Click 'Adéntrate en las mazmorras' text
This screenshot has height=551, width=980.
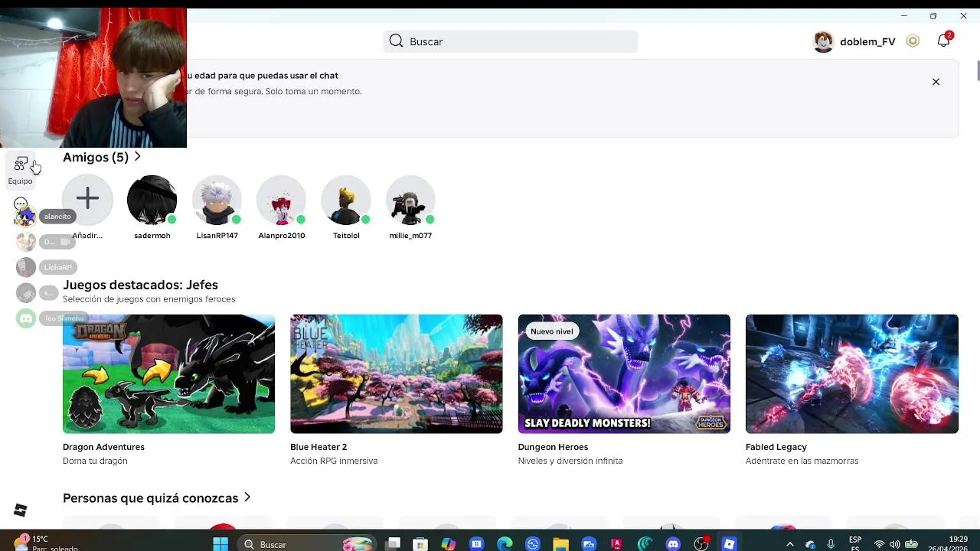(802, 461)
